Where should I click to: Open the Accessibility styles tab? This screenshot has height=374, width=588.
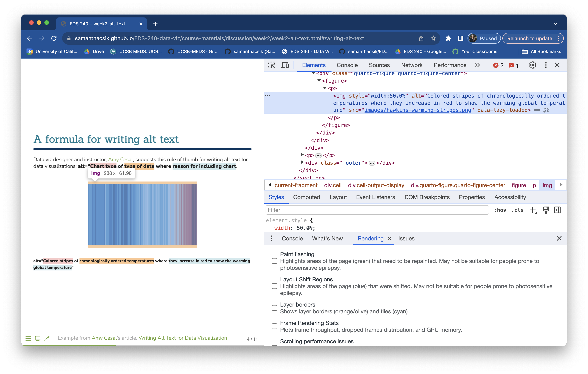[510, 197]
